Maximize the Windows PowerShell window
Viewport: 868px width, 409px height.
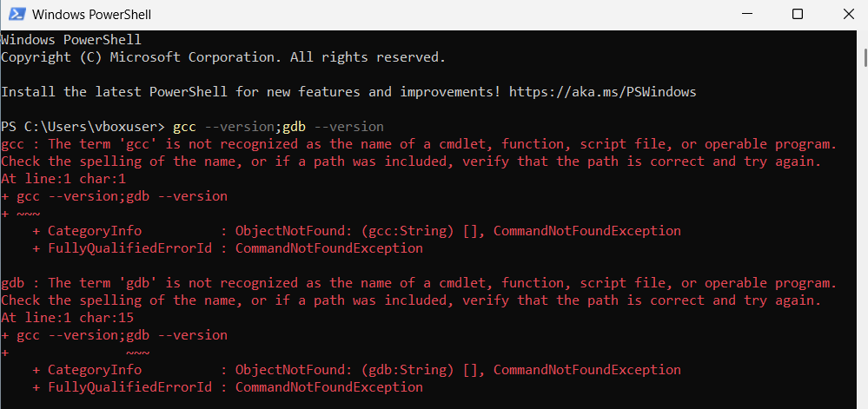click(798, 15)
